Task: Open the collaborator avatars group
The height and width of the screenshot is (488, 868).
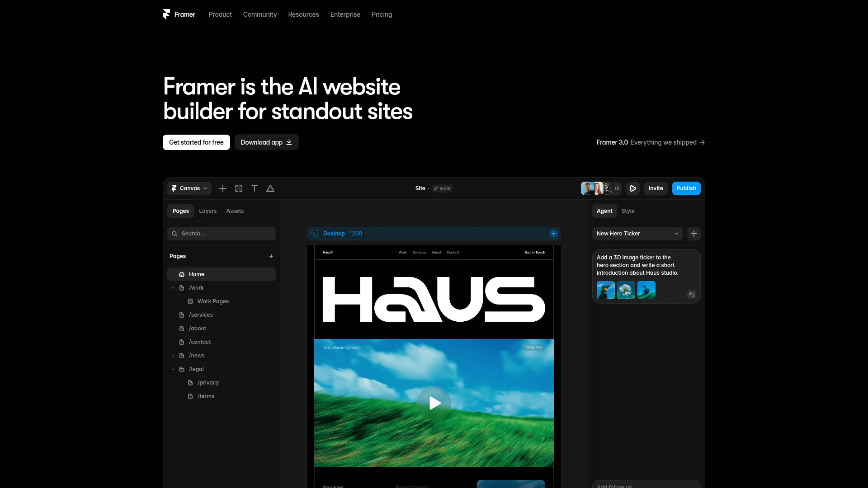Action: tap(601, 188)
